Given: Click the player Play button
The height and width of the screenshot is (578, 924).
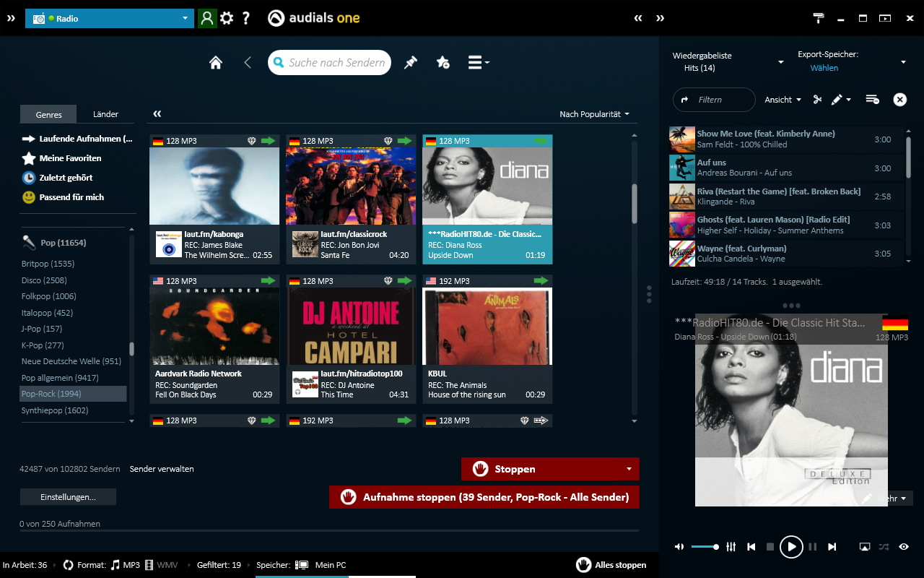Looking at the screenshot, I should pyautogui.click(x=791, y=547).
